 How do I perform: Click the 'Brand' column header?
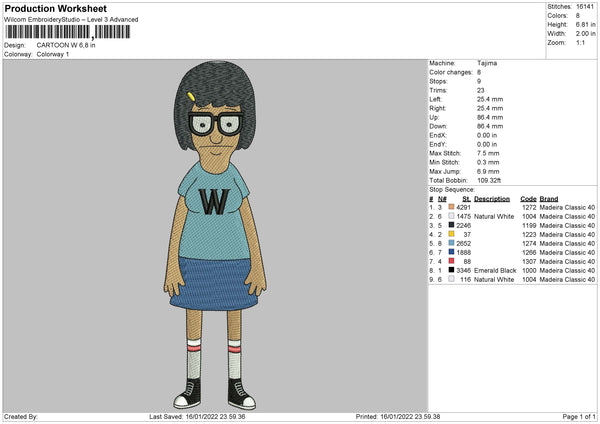tap(549, 199)
